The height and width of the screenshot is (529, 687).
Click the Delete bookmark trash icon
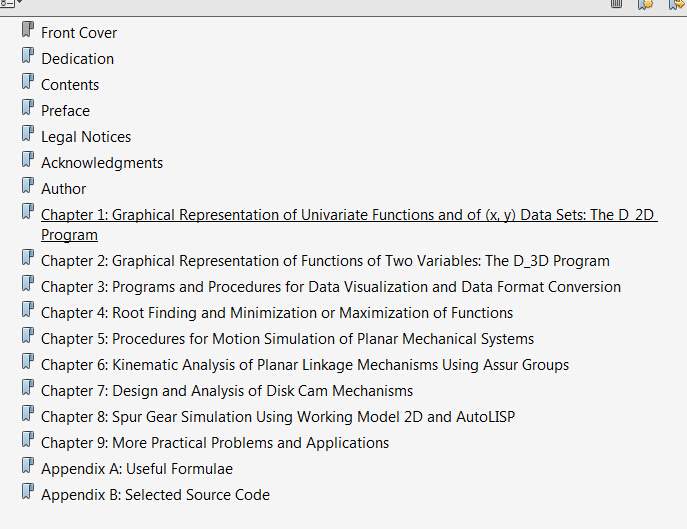(617, 5)
